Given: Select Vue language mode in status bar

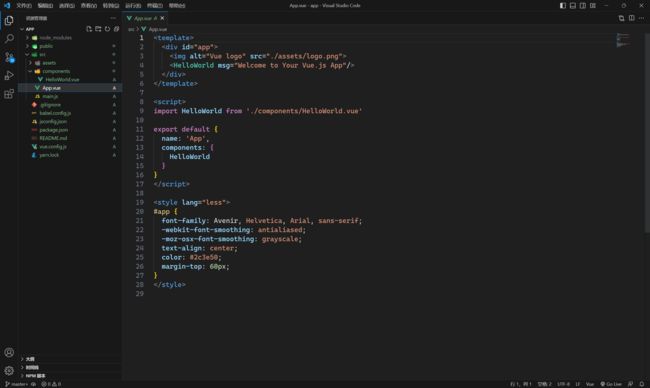Looking at the screenshot, I should [x=589, y=384].
